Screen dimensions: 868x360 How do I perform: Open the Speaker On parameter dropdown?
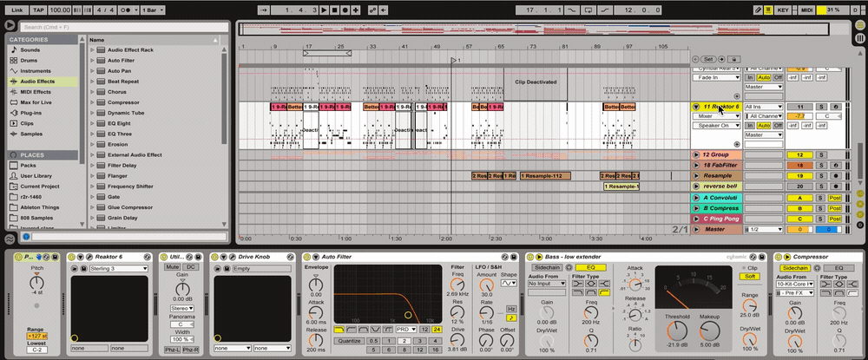[717, 126]
